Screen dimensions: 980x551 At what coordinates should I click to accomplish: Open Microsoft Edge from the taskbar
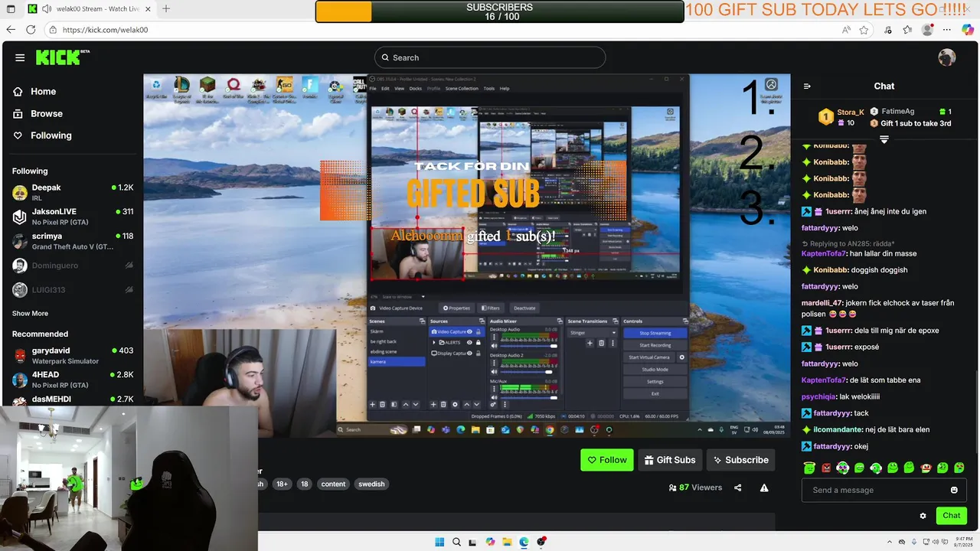coord(524,542)
